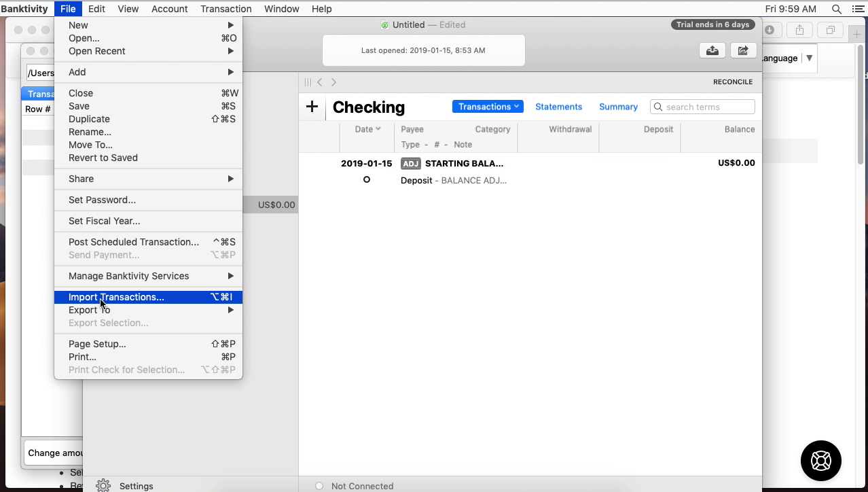Click the Withdrawal column header
This screenshot has height=492, width=868.
click(571, 129)
